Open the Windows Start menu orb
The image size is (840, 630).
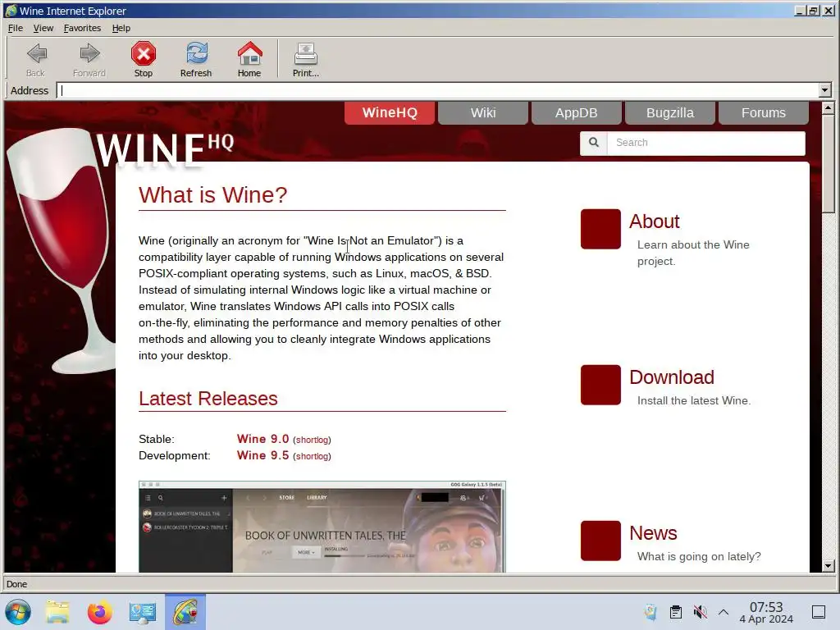18,612
